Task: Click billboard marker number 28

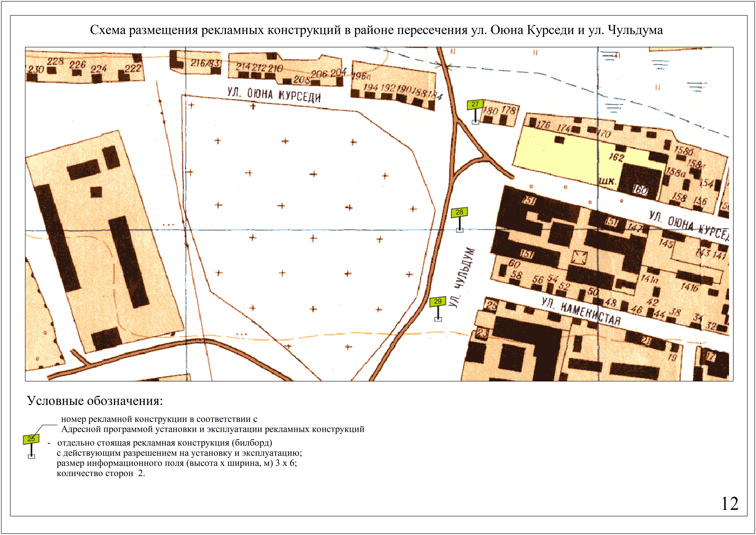Action: click(x=459, y=220)
